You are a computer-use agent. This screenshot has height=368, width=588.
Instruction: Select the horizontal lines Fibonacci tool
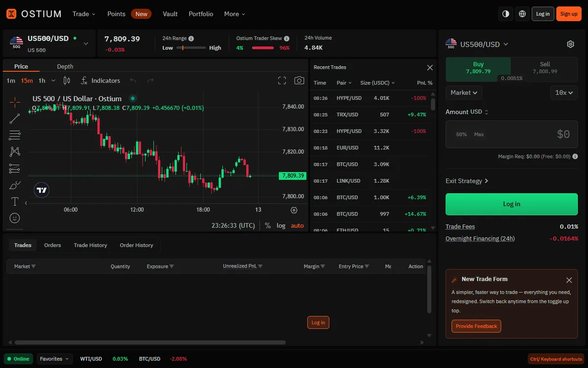[x=15, y=135]
